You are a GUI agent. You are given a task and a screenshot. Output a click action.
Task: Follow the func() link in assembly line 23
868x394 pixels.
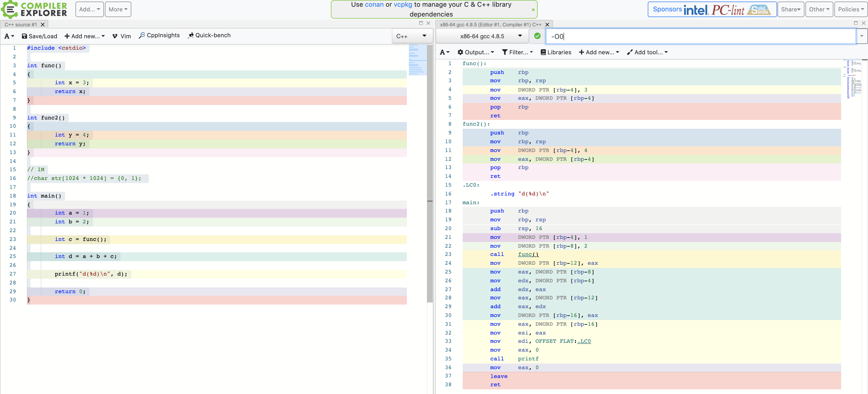click(528, 254)
